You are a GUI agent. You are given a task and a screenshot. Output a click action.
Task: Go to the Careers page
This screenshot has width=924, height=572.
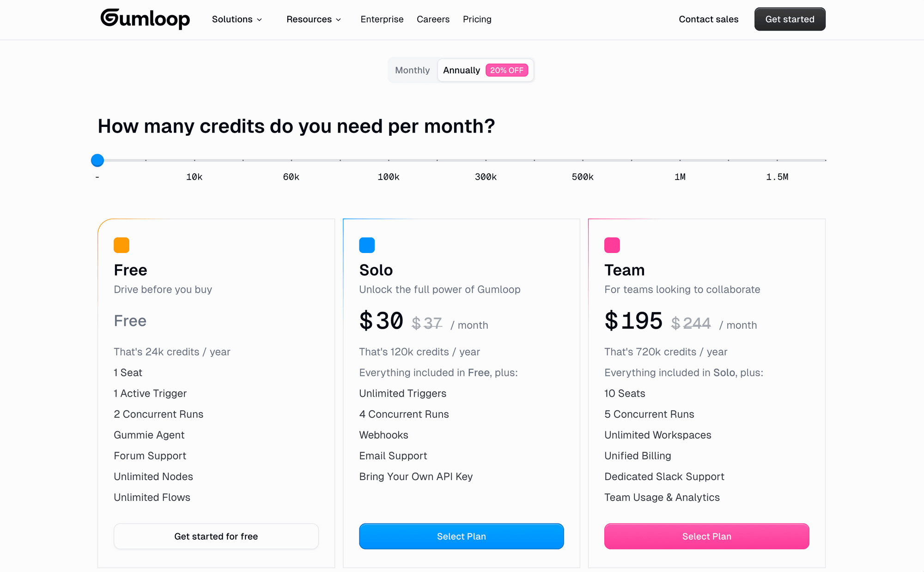[x=433, y=19]
